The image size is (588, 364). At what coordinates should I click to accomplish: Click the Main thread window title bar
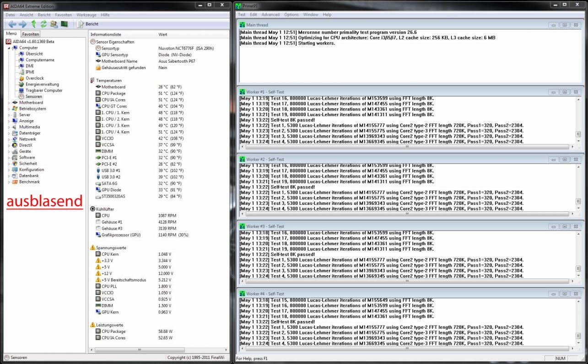(x=410, y=25)
